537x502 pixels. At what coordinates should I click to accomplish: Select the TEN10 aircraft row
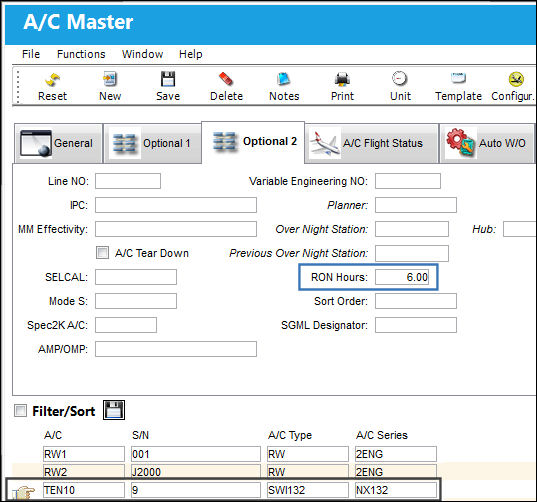click(224, 490)
